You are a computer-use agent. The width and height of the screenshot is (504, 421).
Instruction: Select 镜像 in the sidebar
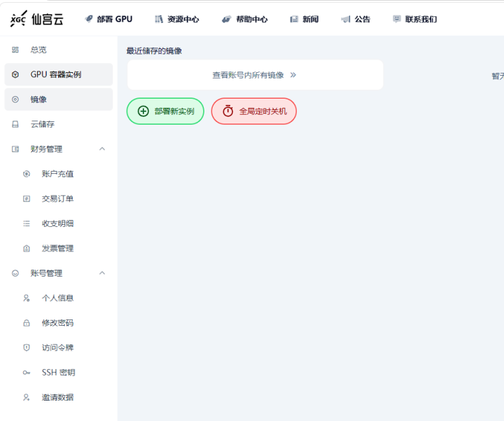(38, 99)
